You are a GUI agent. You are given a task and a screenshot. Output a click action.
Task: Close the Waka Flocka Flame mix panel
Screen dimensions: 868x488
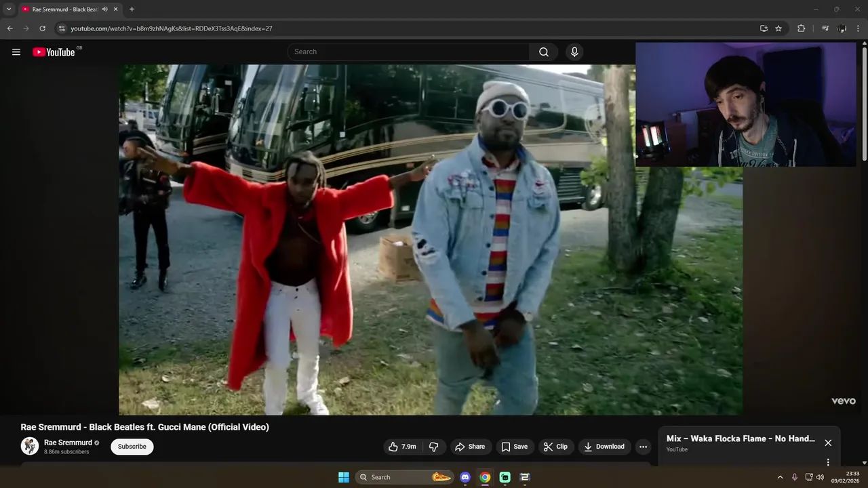tap(828, 443)
